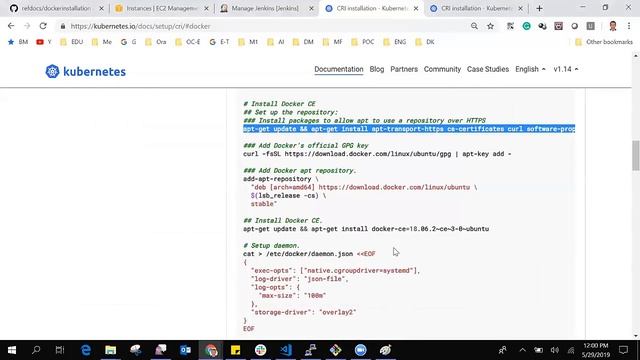640x360 pixels.
Task: Open the Case Studies nav link
Action: (x=488, y=69)
